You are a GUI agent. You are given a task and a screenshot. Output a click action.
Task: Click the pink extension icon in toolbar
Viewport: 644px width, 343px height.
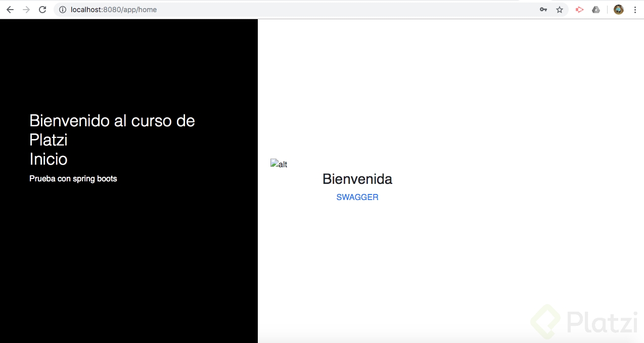tap(579, 9)
